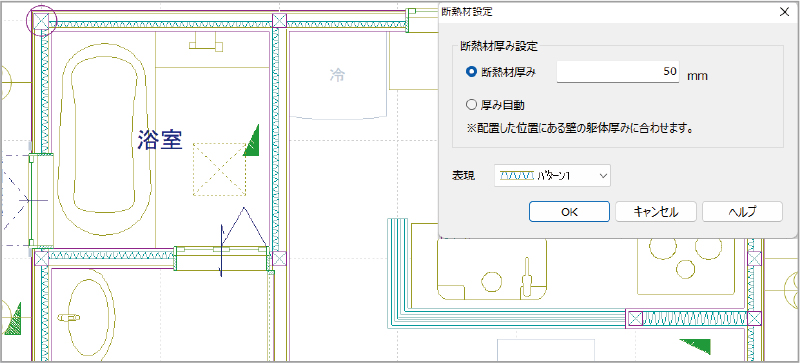
Task: Select the column right of the bathroom door
Action: [x=279, y=258]
